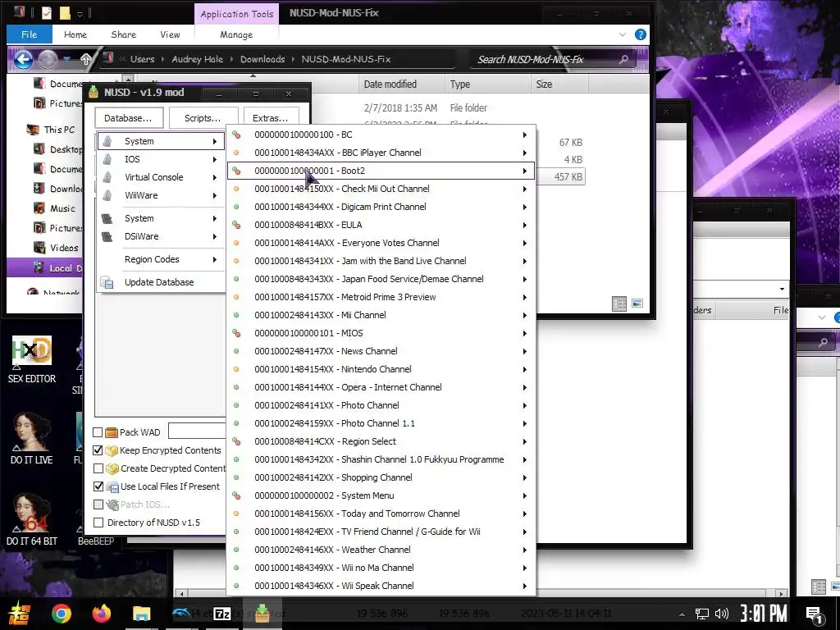This screenshot has height=630, width=840.
Task: Toggle Pack WAD checkbox
Action: click(x=98, y=432)
